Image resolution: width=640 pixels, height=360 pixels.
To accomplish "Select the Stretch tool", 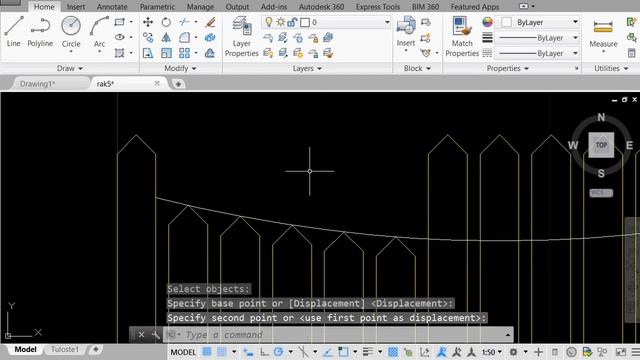I will (148, 53).
